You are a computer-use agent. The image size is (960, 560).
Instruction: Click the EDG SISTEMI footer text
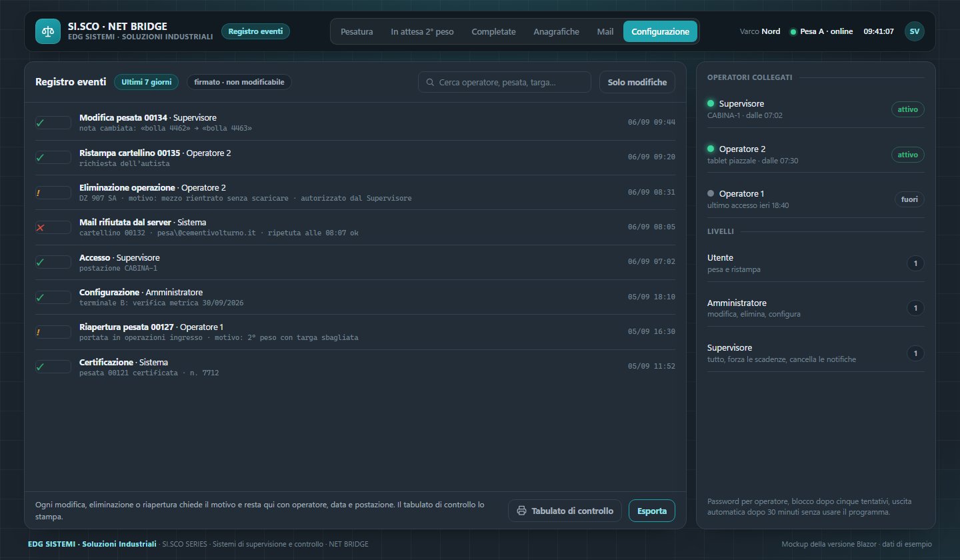(x=92, y=544)
